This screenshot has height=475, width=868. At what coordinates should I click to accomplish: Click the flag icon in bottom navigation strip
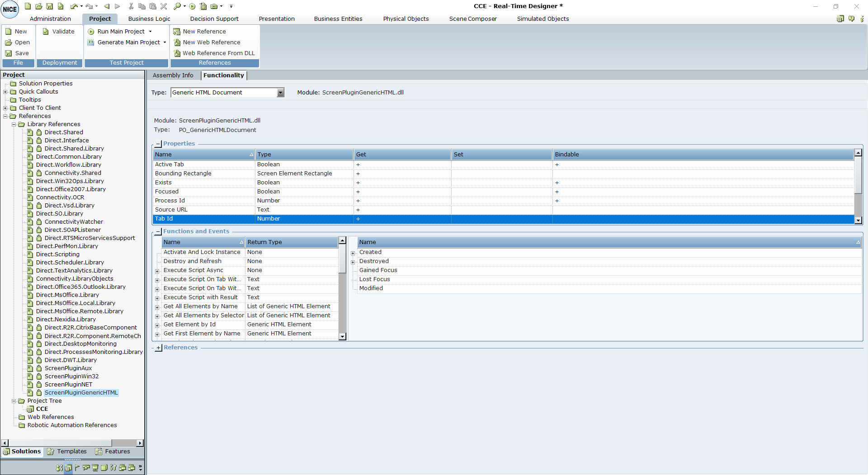(77, 468)
